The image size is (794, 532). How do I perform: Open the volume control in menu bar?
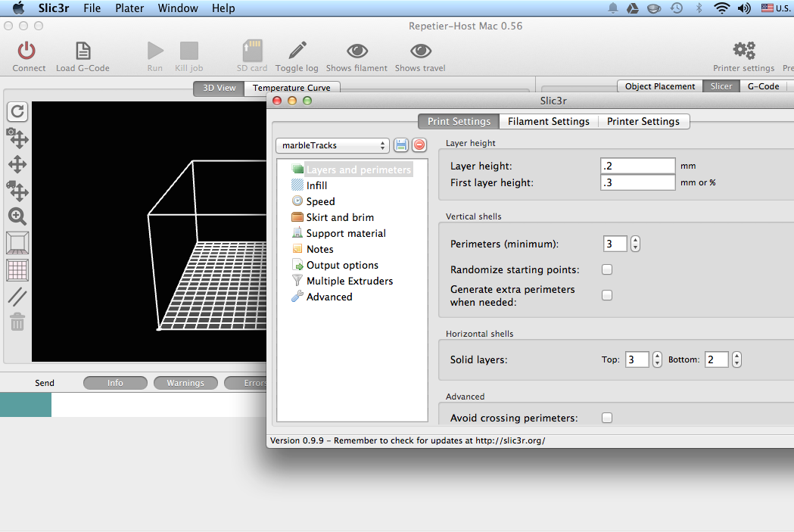tap(744, 8)
